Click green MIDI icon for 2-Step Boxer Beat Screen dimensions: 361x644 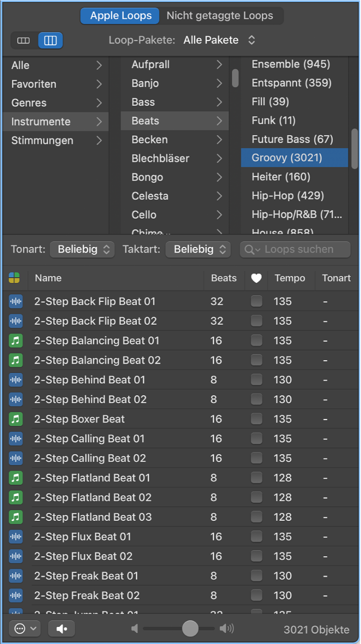pyautogui.click(x=16, y=419)
